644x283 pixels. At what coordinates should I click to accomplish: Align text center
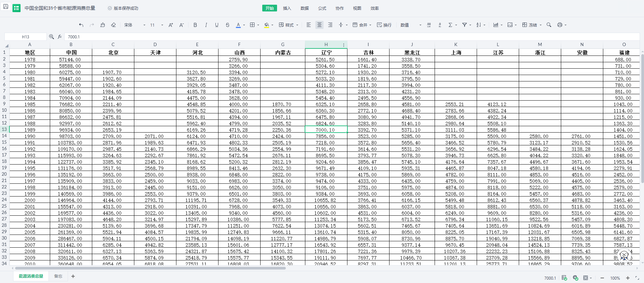[319, 25]
